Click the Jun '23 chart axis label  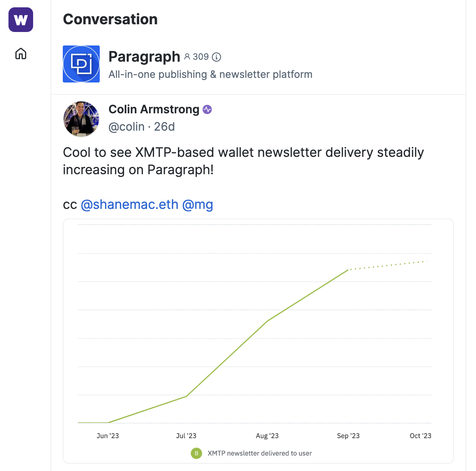click(x=107, y=436)
